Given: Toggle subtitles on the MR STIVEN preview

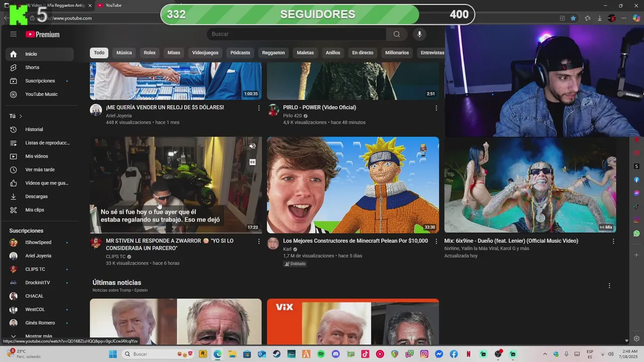Looking at the screenshot, I should pyautogui.click(x=253, y=162).
